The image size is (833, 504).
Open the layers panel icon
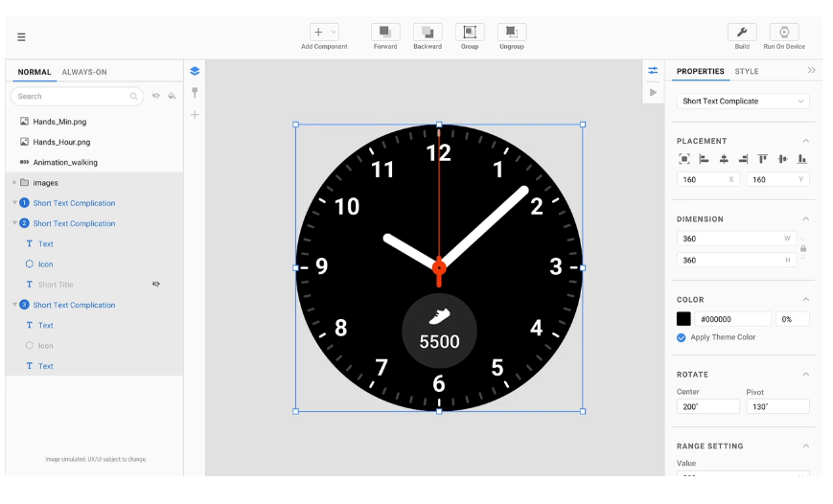[195, 71]
